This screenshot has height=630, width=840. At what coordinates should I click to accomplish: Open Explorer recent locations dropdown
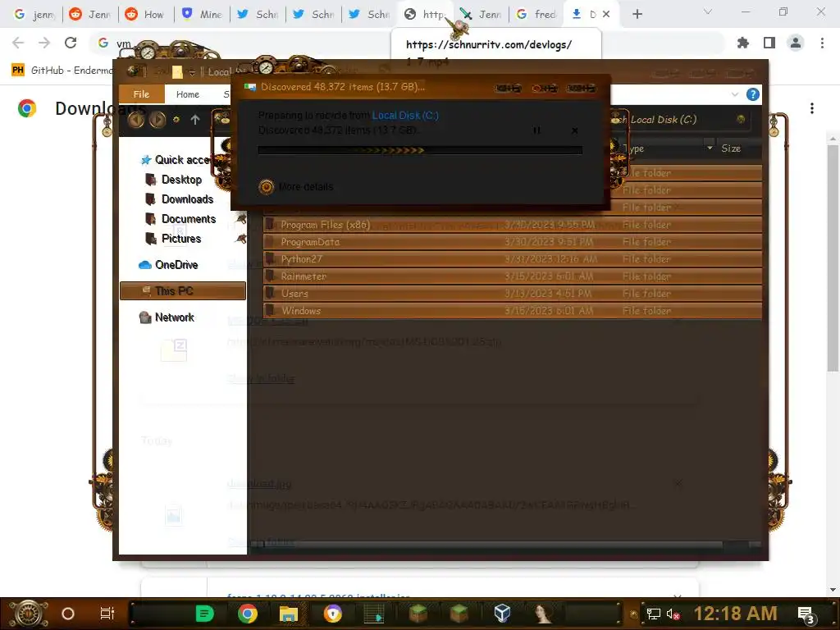(176, 120)
